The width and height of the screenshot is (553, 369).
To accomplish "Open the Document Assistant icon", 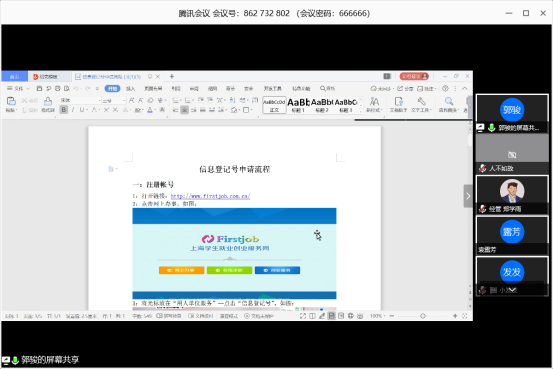I will click(399, 102).
